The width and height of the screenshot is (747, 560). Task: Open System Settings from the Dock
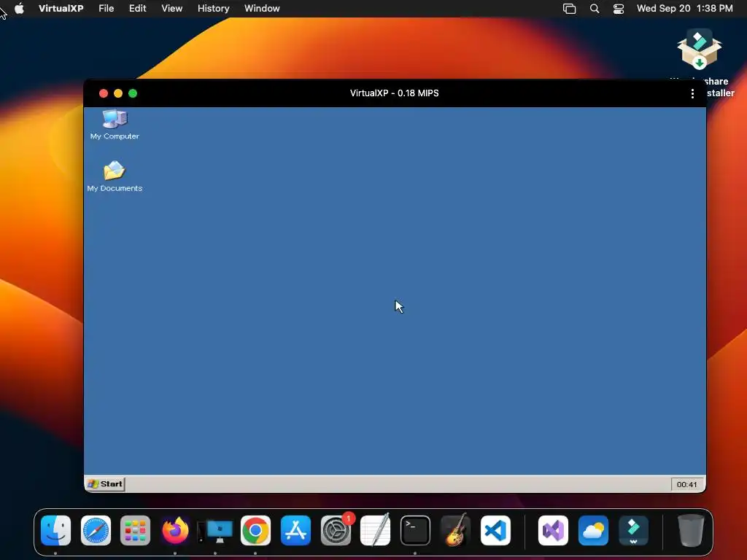click(x=336, y=531)
